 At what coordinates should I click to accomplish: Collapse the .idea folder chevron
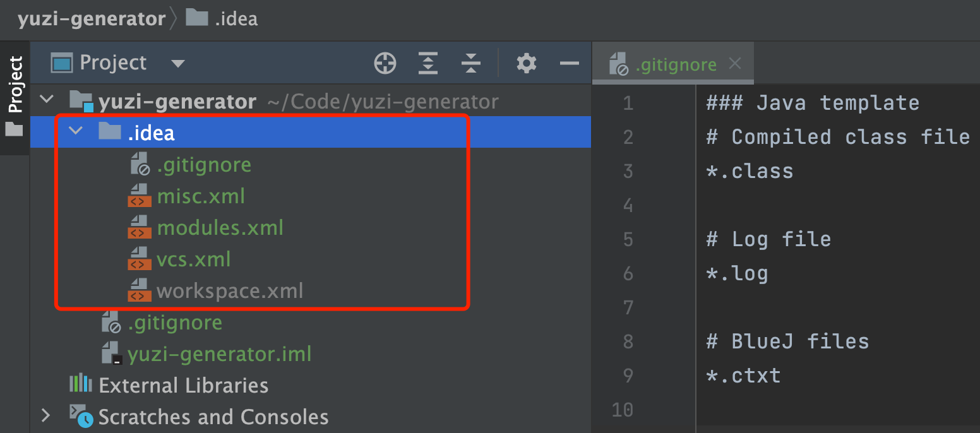tap(76, 131)
